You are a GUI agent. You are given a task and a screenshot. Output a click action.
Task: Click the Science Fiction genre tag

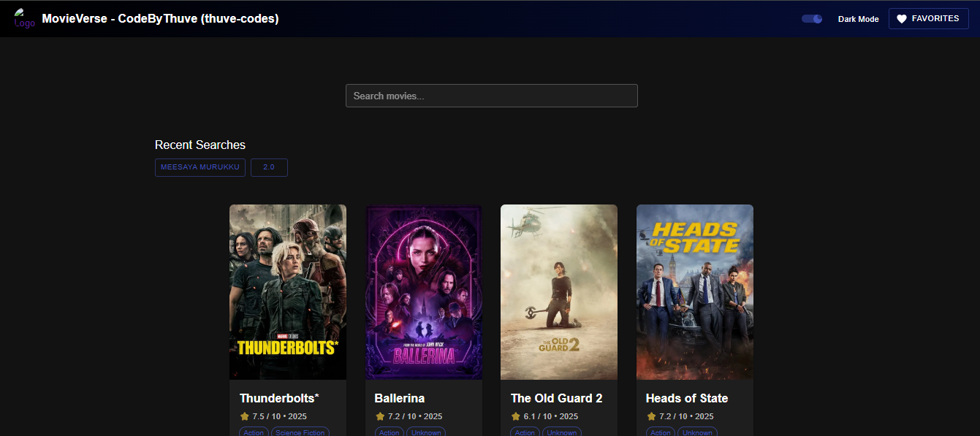[300, 432]
